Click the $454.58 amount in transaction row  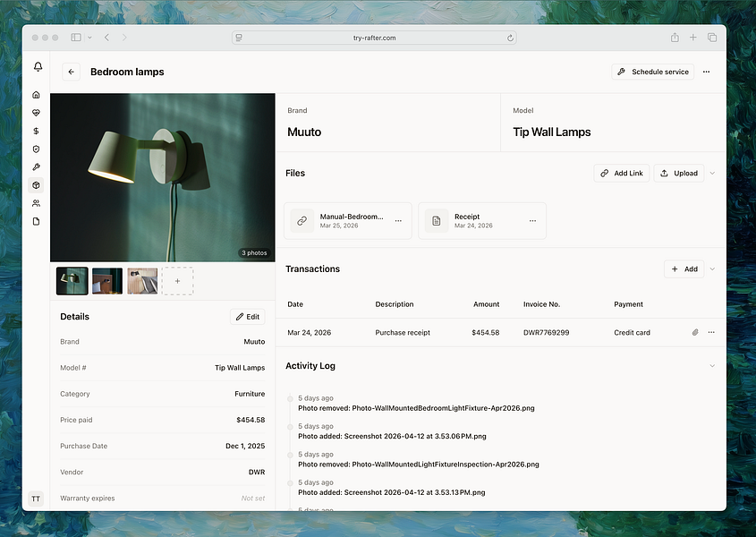[486, 332]
